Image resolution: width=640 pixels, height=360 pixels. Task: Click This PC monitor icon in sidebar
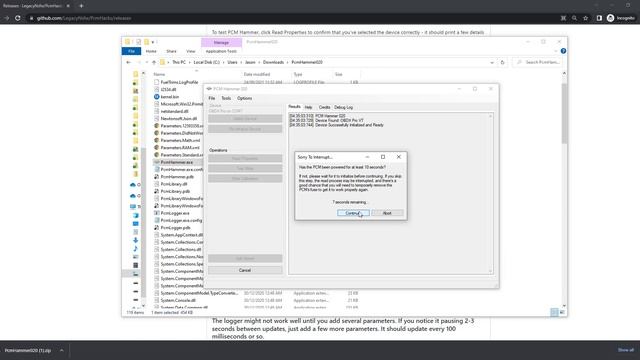click(133, 207)
